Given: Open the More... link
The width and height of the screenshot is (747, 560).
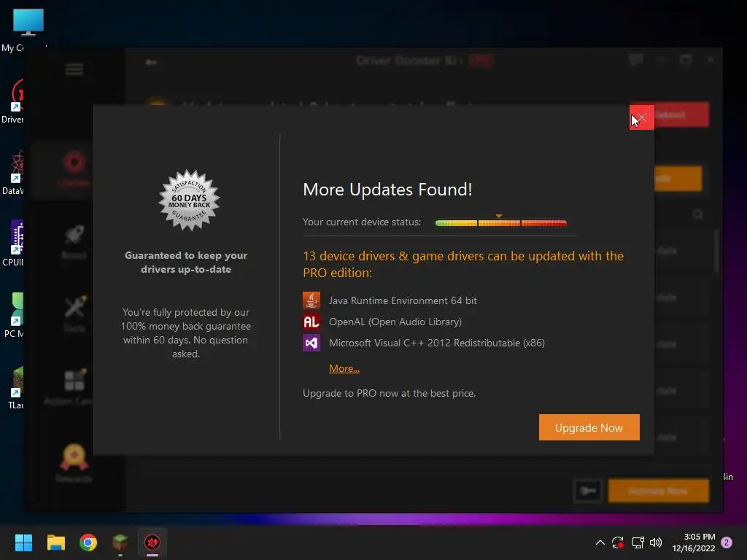Looking at the screenshot, I should (344, 368).
